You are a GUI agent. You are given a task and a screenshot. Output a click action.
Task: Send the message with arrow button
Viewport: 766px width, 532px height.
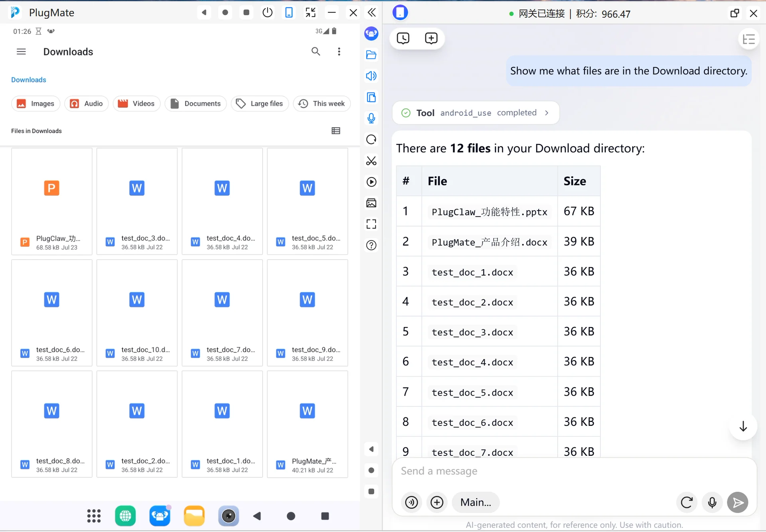pyautogui.click(x=738, y=502)
